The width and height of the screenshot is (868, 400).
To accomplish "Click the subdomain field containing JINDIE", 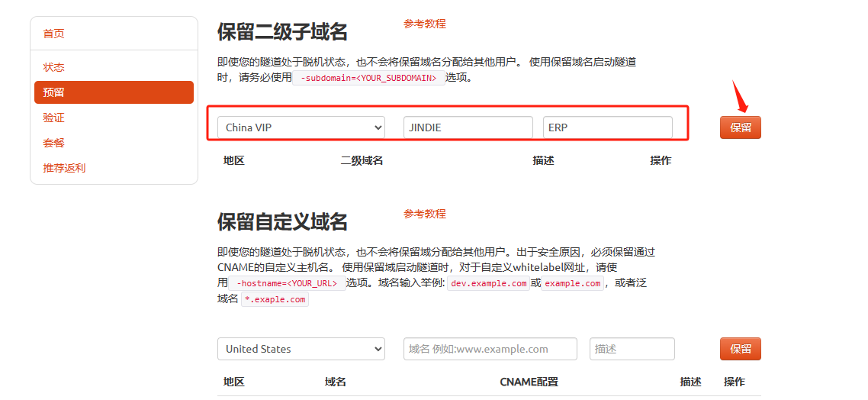I will pyautogui.click(x=468, y=127).
